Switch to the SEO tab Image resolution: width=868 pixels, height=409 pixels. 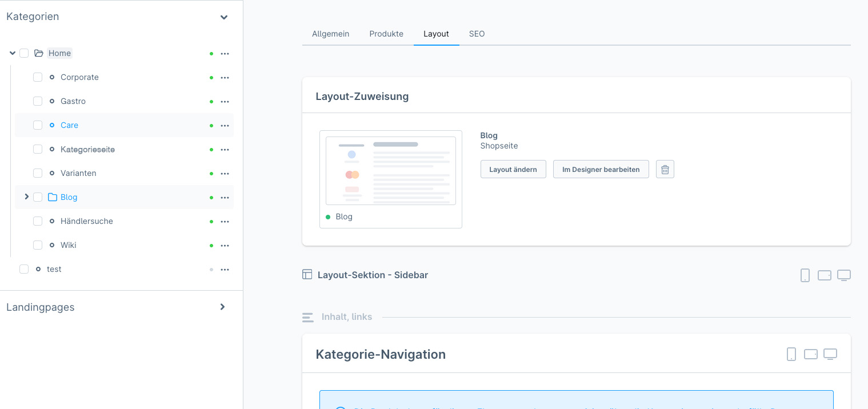point(477,34)
